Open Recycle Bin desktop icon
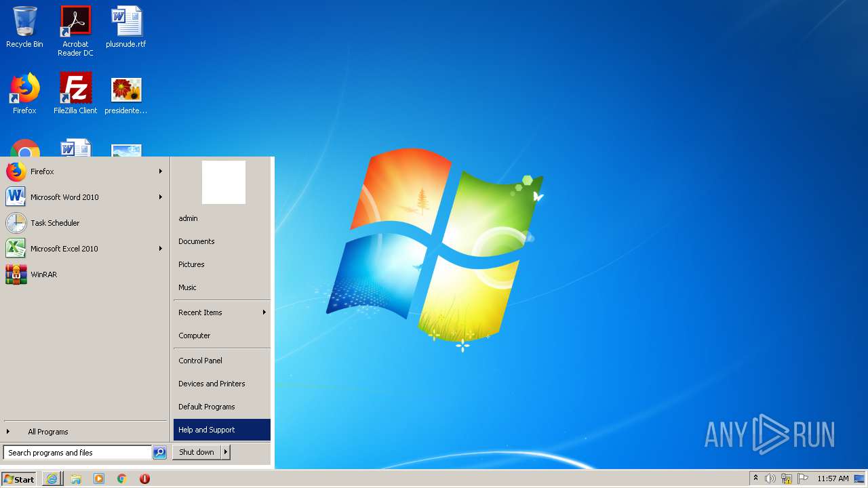The height and width of the screenshot is (488, 868). (24, 27)
